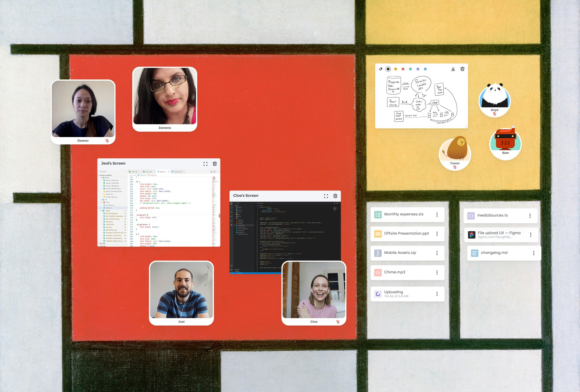Viewport: 580px width, 392px height.
Task: Maximize Cloe's Screen share
Action: tap(326, 196)
